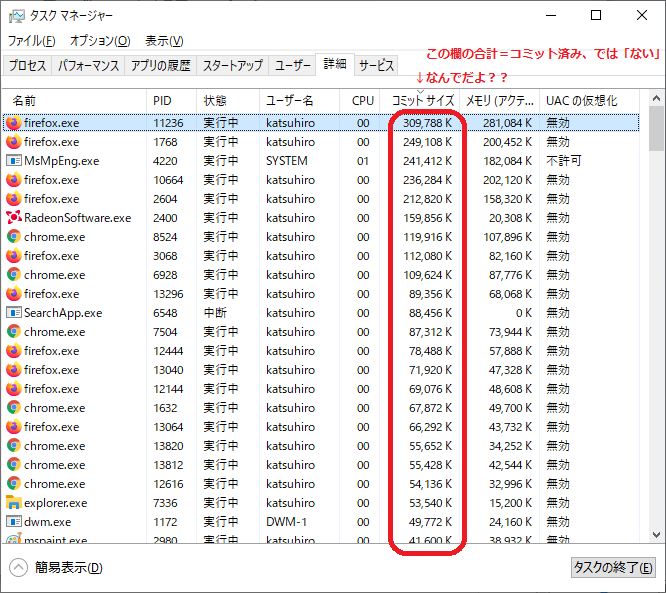Click the 0 K memory value
The image size is (666, 593).
point(523,313)
